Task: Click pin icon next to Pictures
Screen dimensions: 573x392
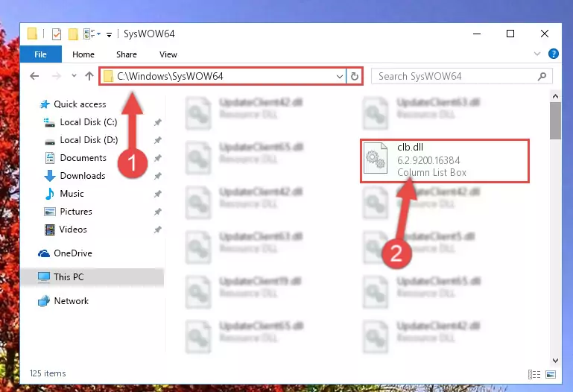Action: 157,212
